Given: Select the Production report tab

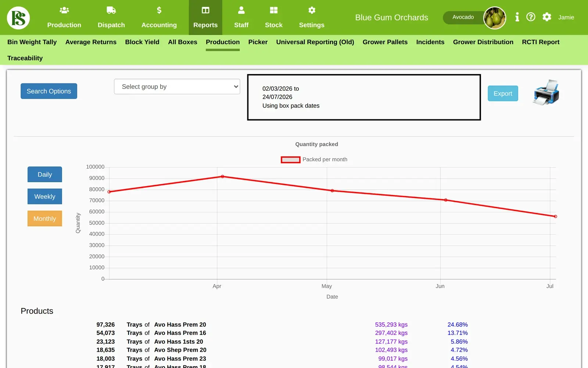Looking at the screenshot, I should click(223, 42).
